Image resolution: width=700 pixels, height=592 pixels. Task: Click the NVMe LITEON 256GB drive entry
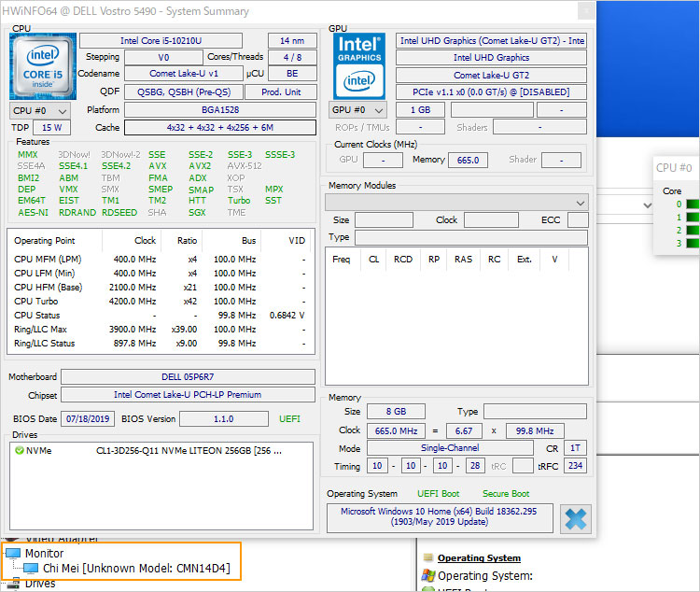click(x=161, y=450)
